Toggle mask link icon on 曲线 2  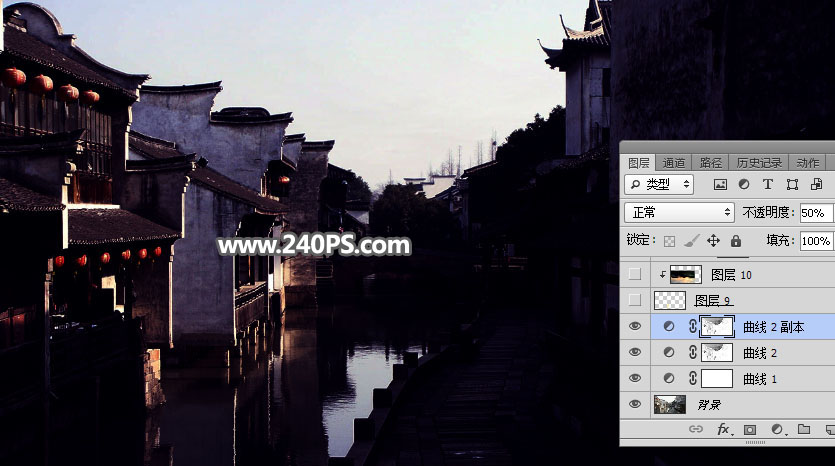(692, 352)
